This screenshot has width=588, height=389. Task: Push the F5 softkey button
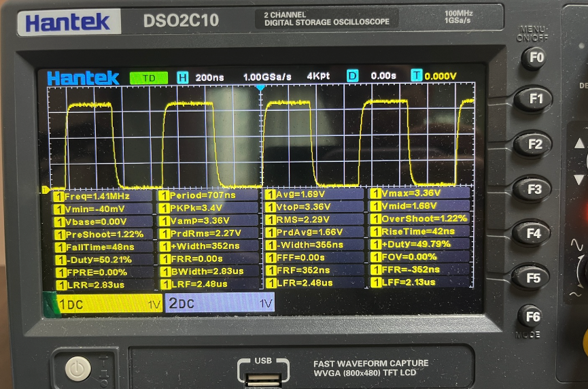(x=532, y=278)
